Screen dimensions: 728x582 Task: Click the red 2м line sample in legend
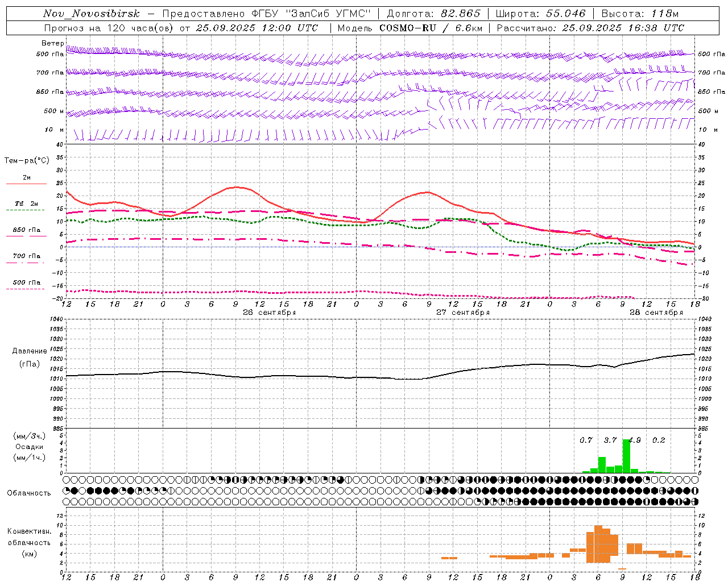[x=26, y=184]
